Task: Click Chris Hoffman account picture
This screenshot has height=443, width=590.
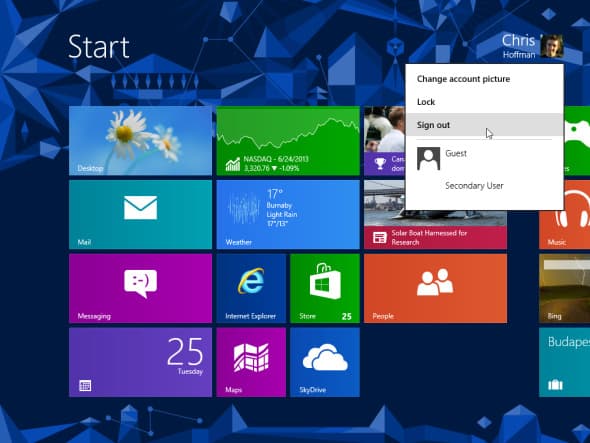Action: [552, 46]
